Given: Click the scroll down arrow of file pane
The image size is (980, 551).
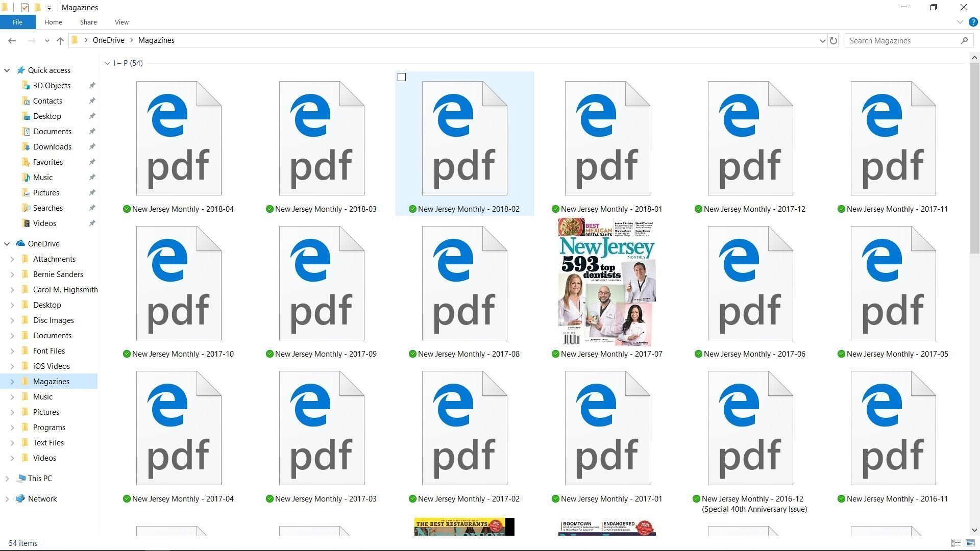Looking at the screenshot, I should (x=974, y=531).
